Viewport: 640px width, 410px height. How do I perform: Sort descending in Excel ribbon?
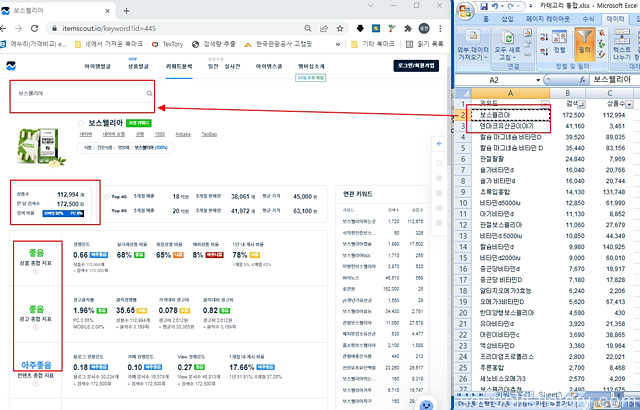544,51
